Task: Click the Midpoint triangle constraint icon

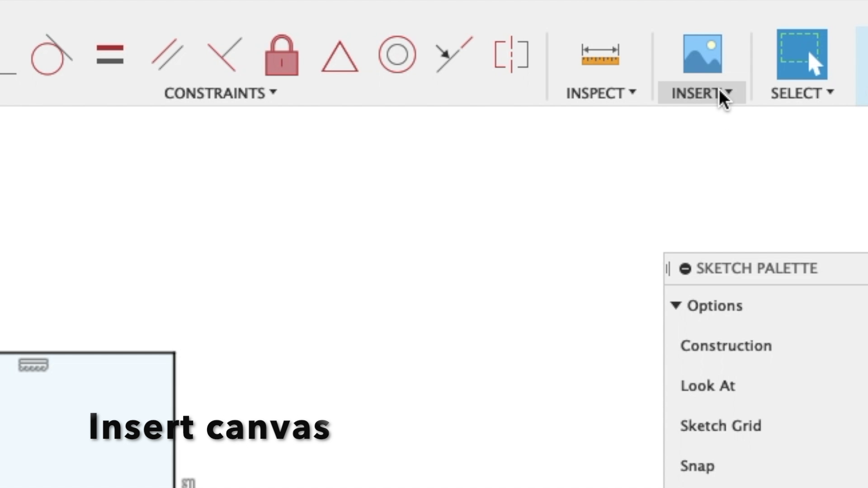Action: (x=340, y=56)
